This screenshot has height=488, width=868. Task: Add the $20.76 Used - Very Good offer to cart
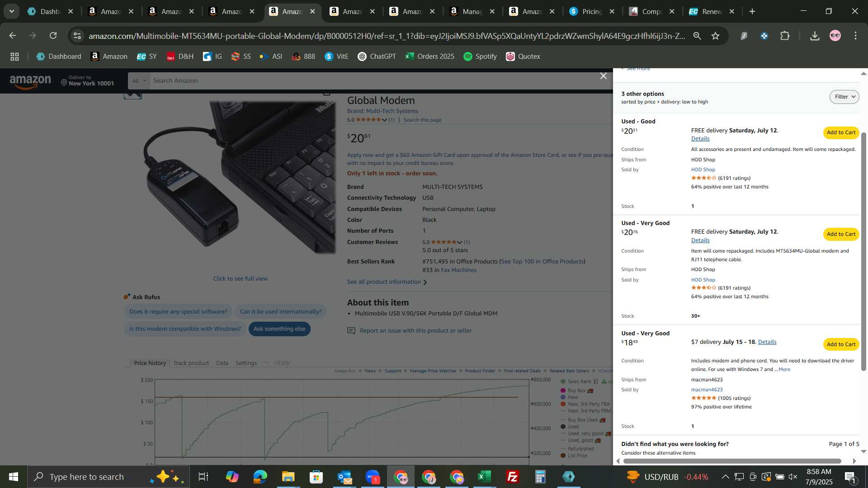[x=841, y=234]
